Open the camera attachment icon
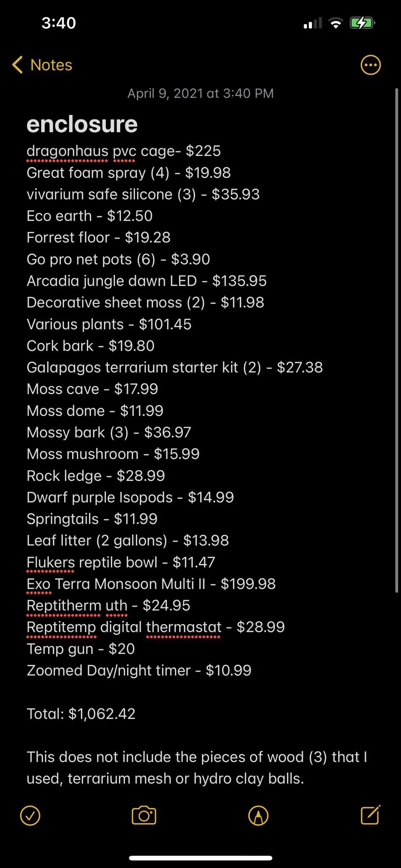The height and width of the screenshot is (868, 401). pyautogui.click(x=144, y=815)
